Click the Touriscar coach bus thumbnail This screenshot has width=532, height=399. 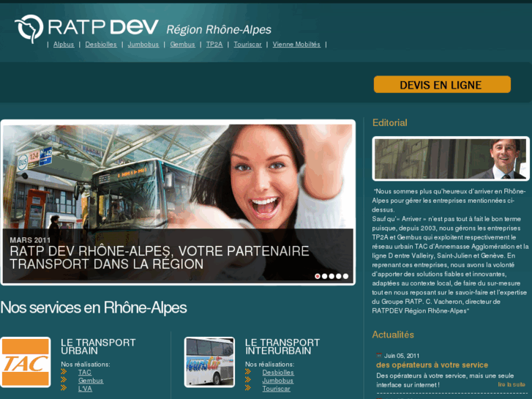coord(209,362)
